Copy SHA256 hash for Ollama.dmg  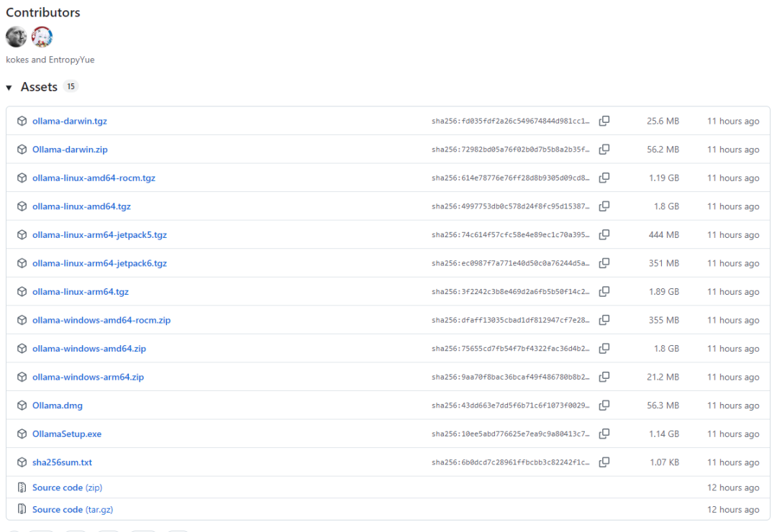[604, 405]
